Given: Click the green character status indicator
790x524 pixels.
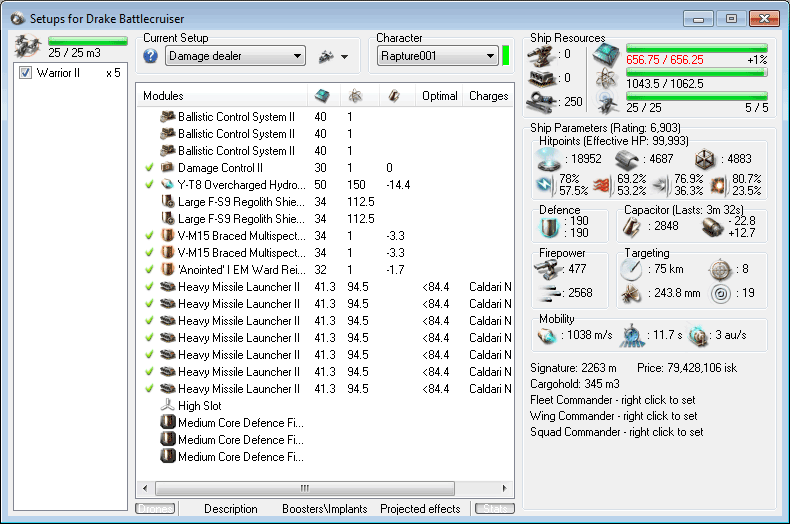Looking at the screenshot, I should (x=506, y=56).
